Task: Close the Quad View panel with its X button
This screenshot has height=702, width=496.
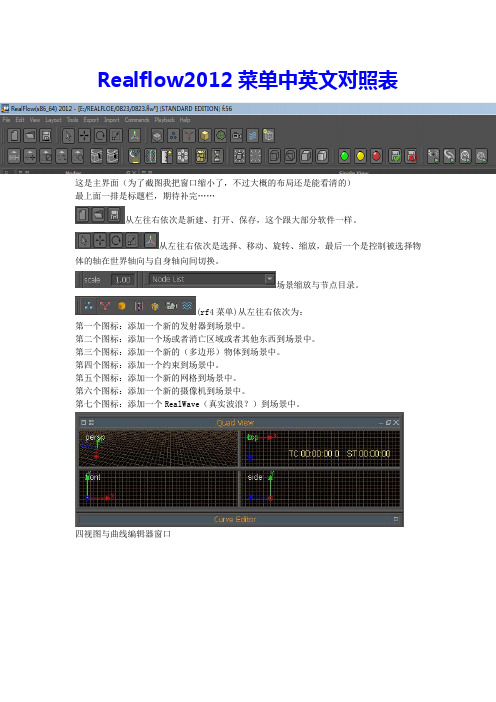Action: [x=396, y=422]
